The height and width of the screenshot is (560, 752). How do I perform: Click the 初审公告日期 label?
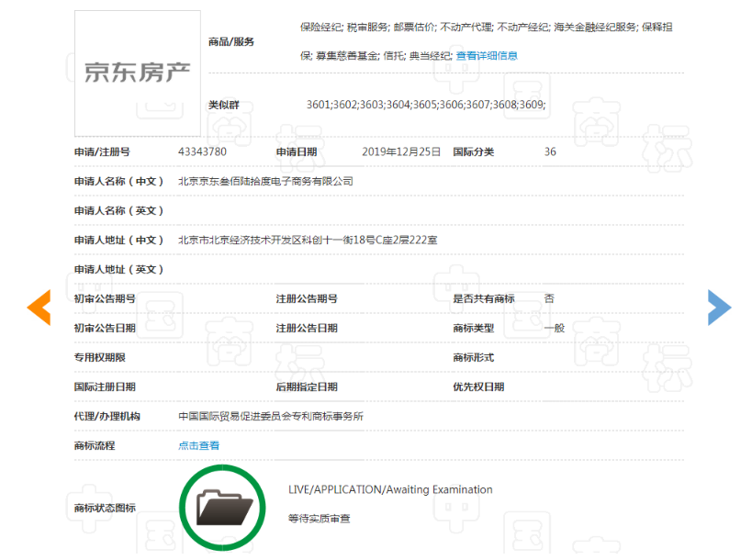coord(105,328)
